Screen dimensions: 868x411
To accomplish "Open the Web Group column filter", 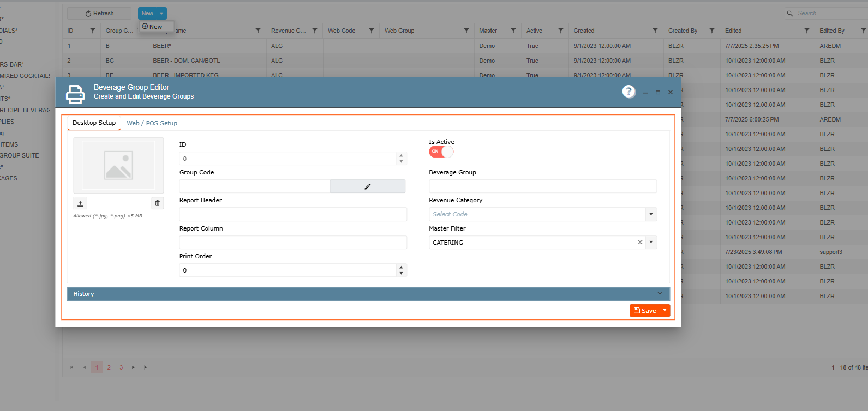I will (x=466, y=31).
